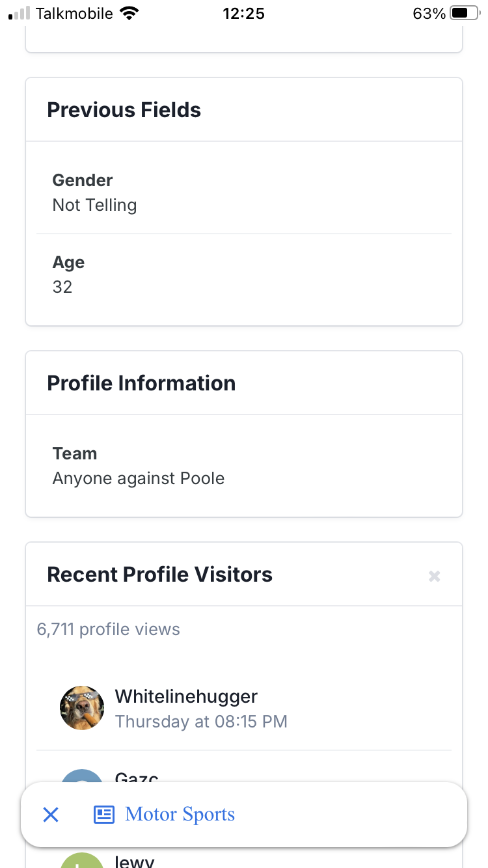The height and width of the screenshot is (868, 488).
Task: Tap the Wi-Fi icon in status bar
Action: pos(130,13)
